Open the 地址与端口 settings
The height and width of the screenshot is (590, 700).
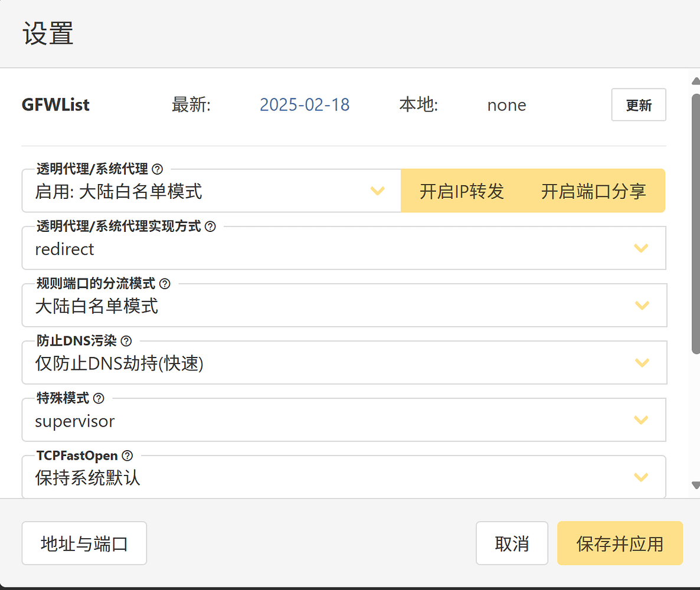pos(84,543)
